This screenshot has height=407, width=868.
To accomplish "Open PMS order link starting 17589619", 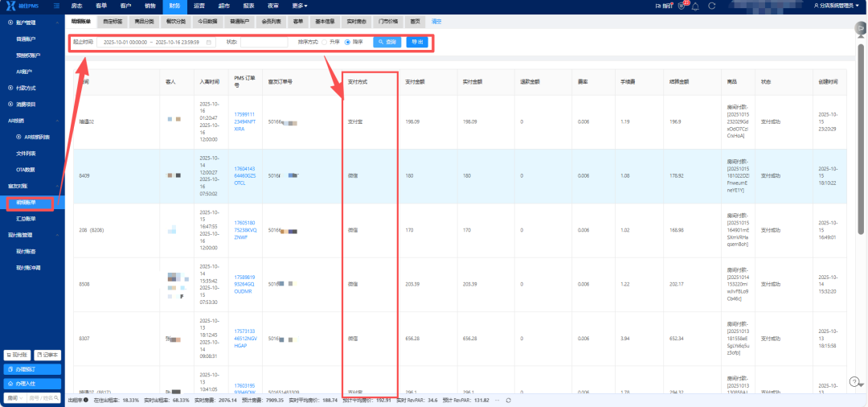I will pos(244,284).
